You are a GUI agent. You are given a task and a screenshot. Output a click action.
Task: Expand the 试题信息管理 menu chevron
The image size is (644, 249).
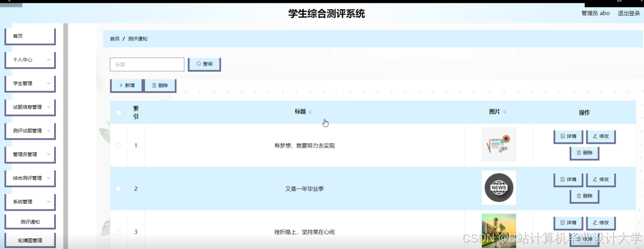48,107
